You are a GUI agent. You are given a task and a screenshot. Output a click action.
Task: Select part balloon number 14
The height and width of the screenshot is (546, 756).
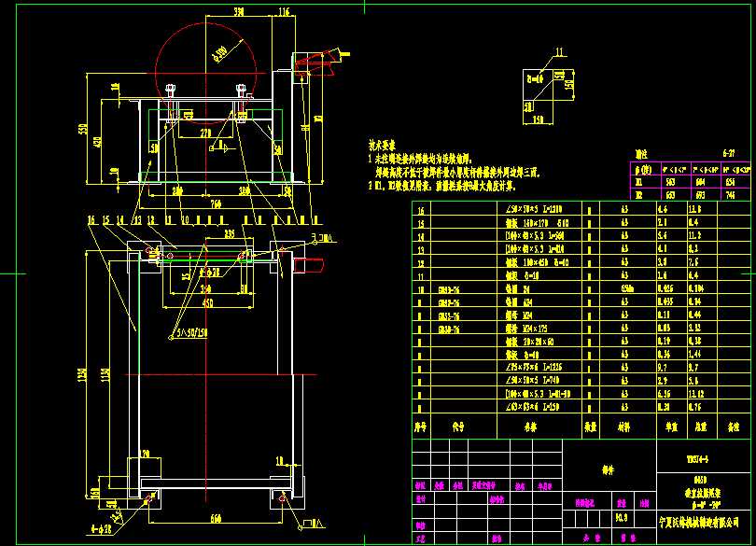(121, 220)
